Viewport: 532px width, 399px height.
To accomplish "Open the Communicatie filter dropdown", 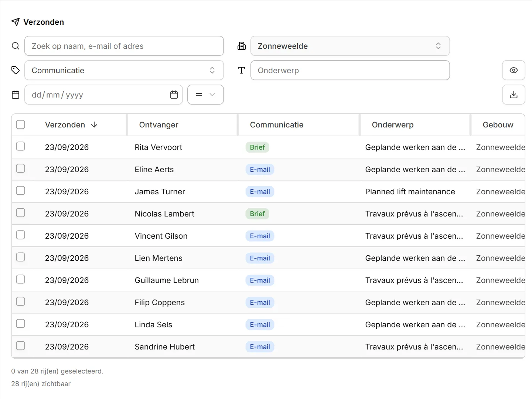I will point(124,70).
